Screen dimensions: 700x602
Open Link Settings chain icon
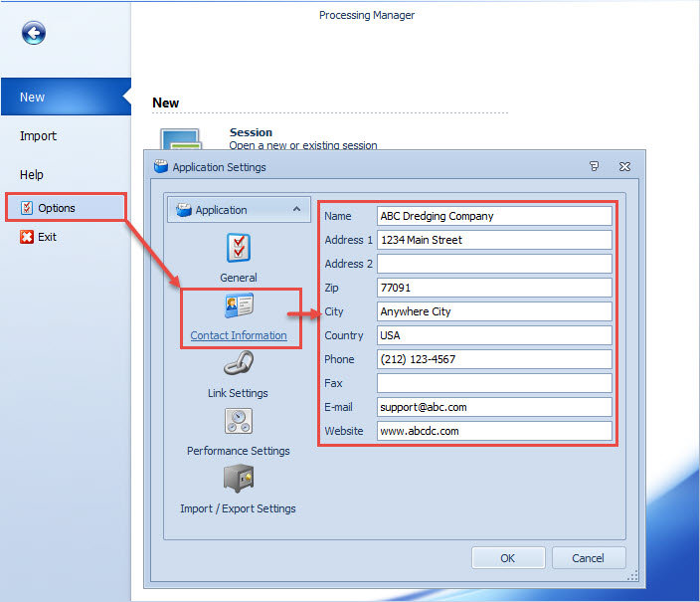(x=239, y=363)
